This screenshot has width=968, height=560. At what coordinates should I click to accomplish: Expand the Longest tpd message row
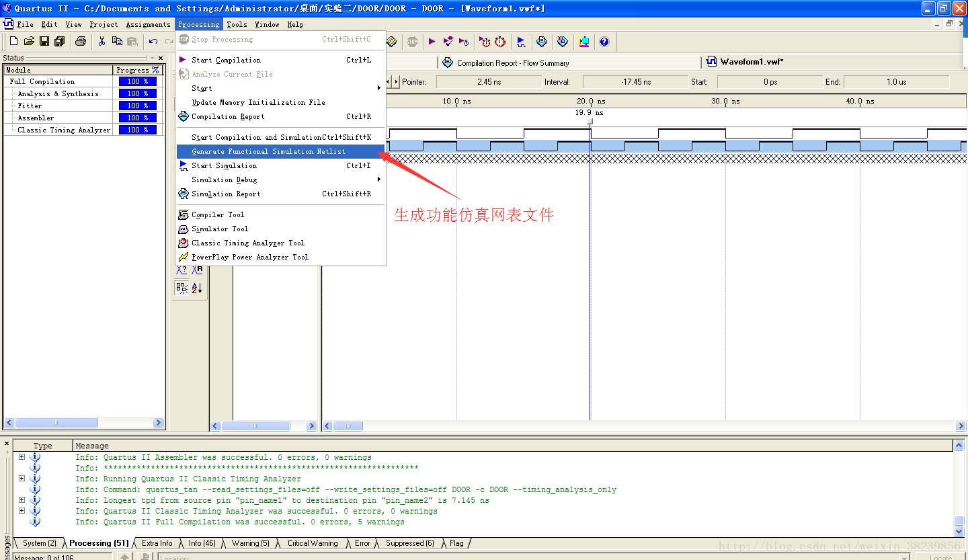(x=22, y=500)
